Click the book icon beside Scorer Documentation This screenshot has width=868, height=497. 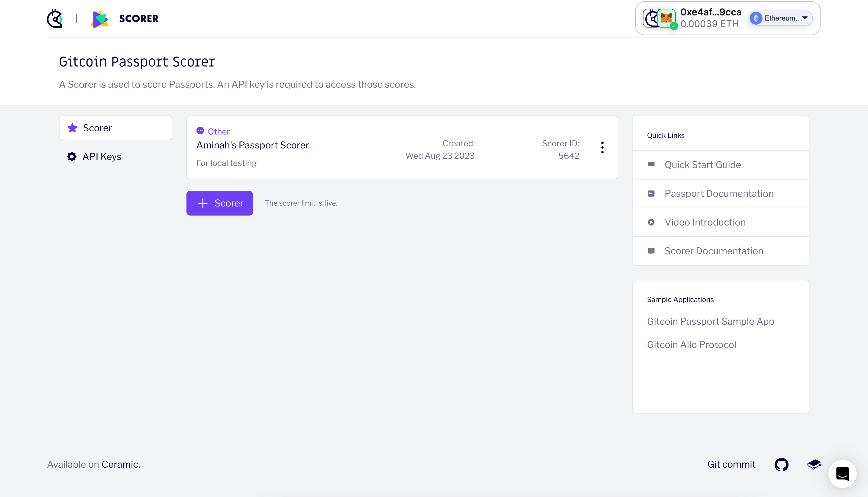coord(651,251)
